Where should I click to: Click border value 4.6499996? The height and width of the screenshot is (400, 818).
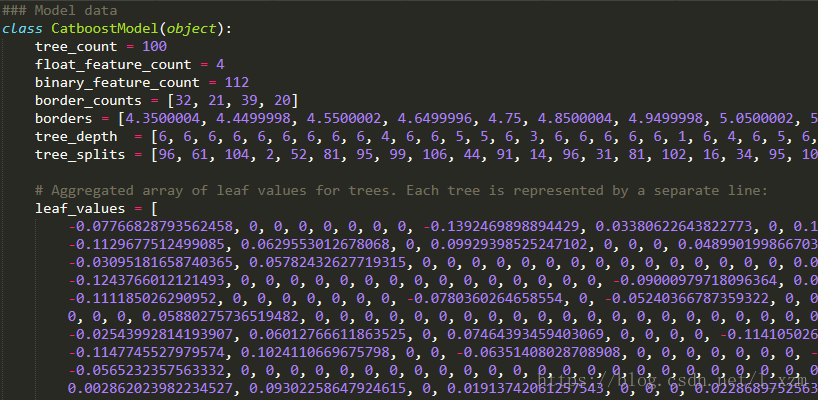point(435,118)
